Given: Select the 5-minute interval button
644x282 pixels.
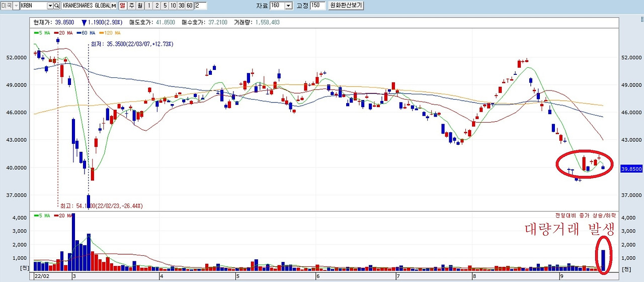Looking at the screenshot, I should (165, 6).
